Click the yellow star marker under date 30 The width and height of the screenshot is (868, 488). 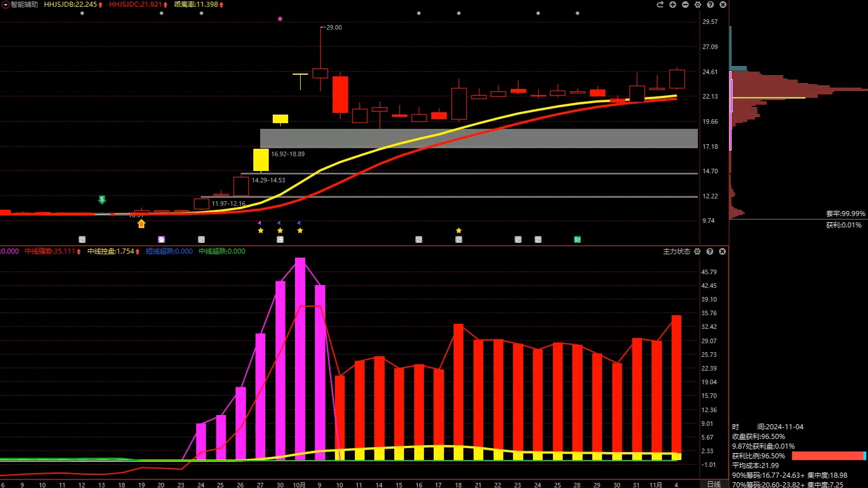coord(280,230)
